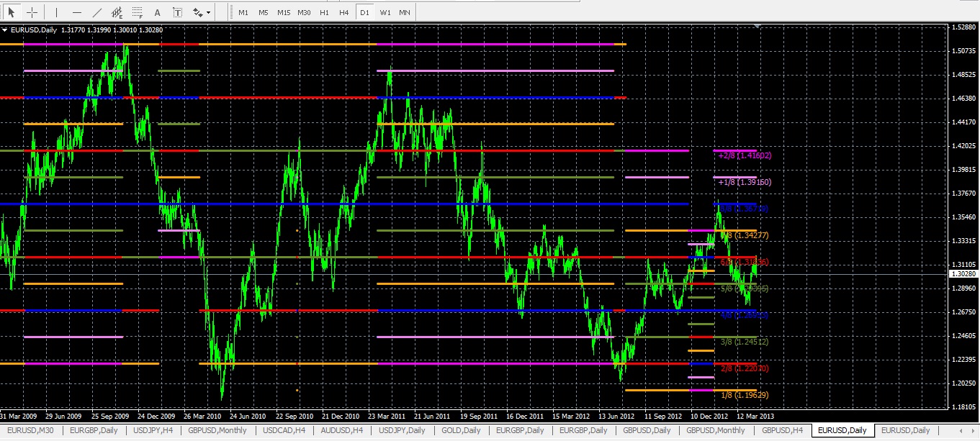This screenshot has width=980, height=441.
Task: Click the +2/8 (1.41602) level label
Action: pos(745,155)
